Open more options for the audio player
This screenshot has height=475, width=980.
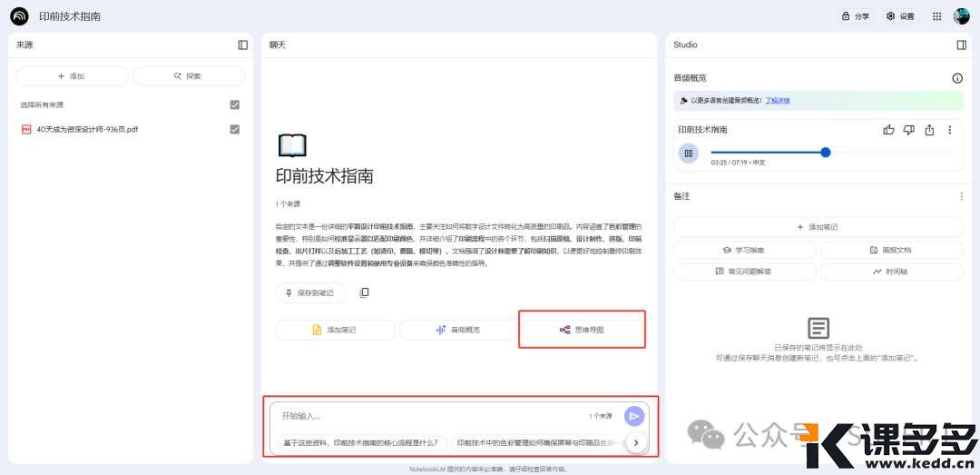pyautogui.click(x=950, y=130)
